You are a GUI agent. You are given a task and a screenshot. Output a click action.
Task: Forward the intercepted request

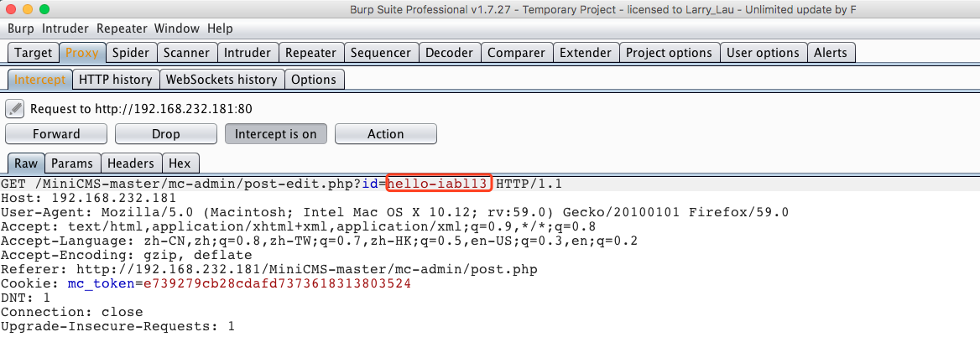tap(56, 133)
